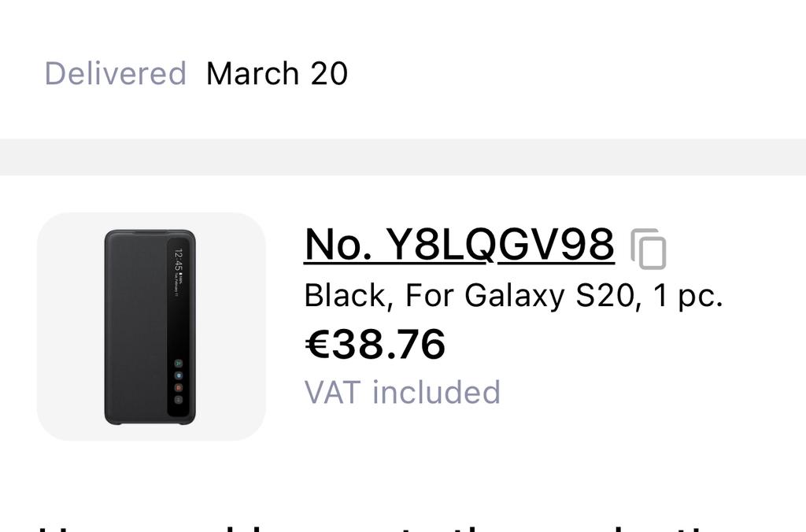Tap the 'No.' prefix of order number
This screenshot has width=806, height=532.
tap(338, 244)
